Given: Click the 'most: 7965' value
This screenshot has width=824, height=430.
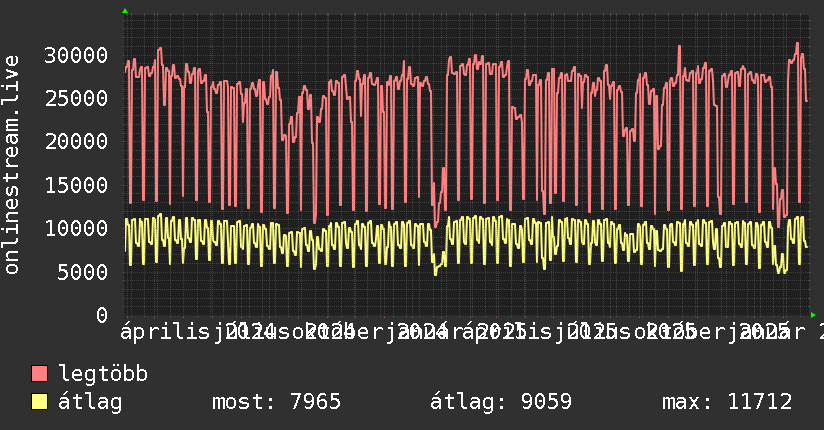Looking at the screenshot, I should click(276, 402).
